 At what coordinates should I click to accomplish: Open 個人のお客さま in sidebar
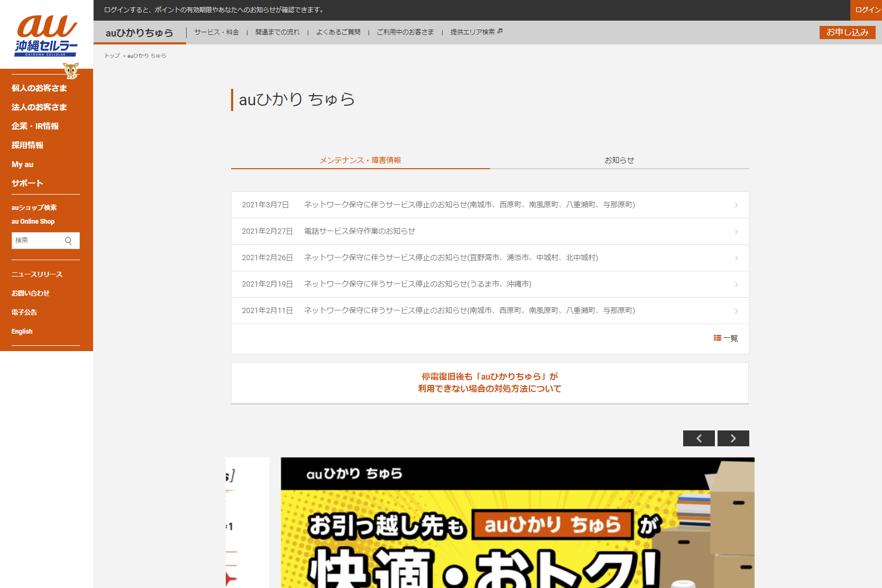39,88
